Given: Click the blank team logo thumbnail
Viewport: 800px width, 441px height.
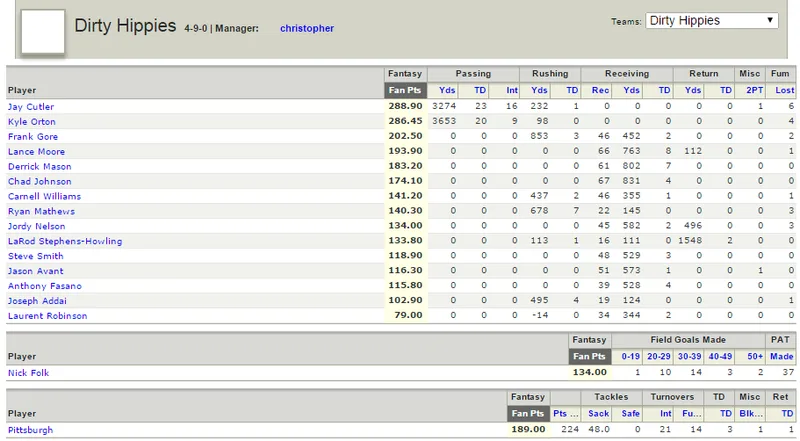Looking at the screenshot, I should point(43,31).
